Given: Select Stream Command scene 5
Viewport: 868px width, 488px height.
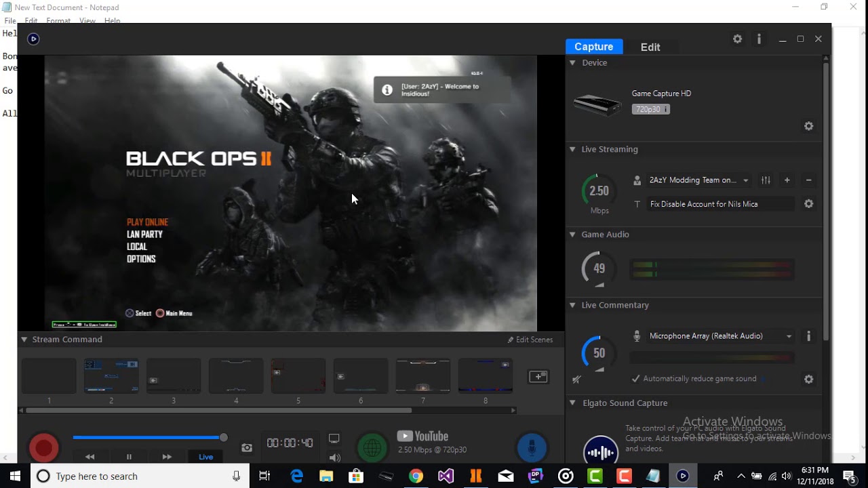Looking at the screenshot, I should (298, 376).
